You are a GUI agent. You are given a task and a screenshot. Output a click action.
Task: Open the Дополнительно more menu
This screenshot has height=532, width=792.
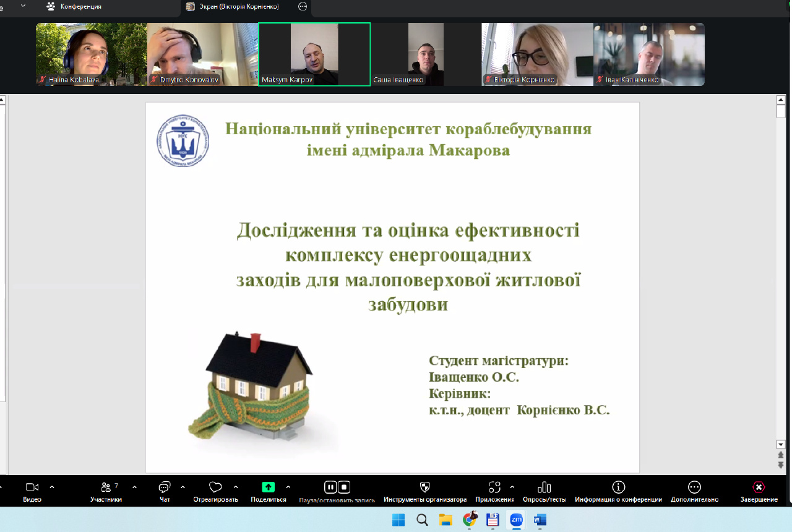pyautogui.click(x=694, y=488)
